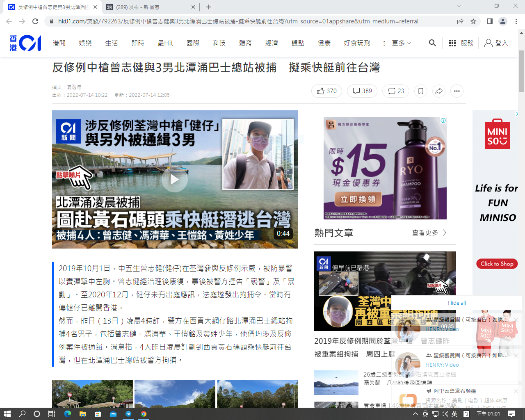
Task: Toggle the browser side panel icon
Action: pyautogui.click(x=489, y=21)
